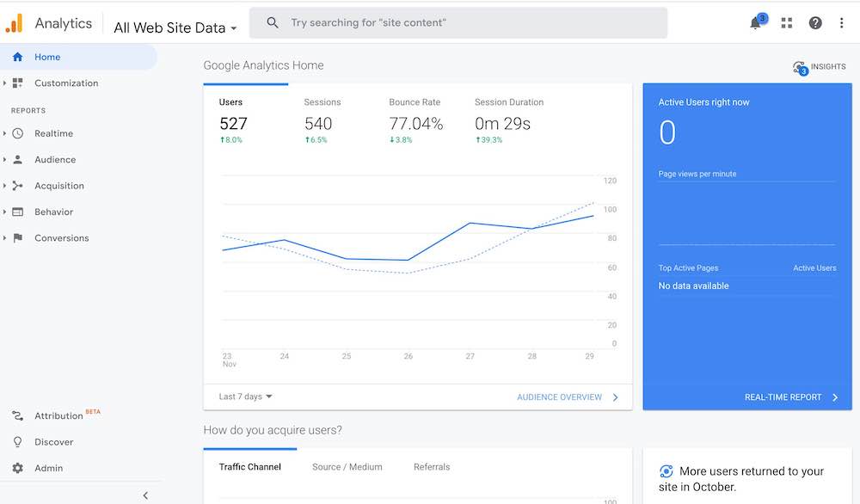
Task: Open Admin settings label
Action: (x=48, y=468)
